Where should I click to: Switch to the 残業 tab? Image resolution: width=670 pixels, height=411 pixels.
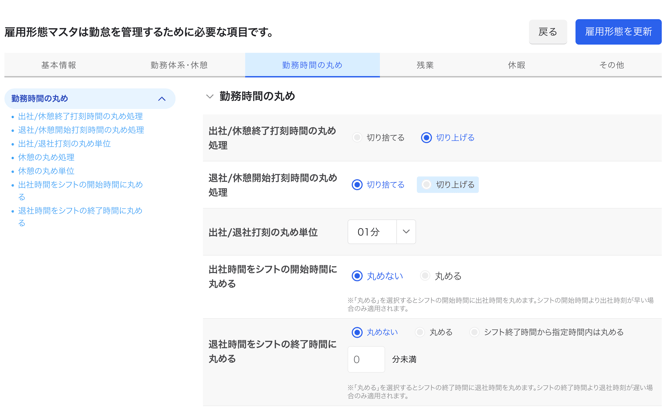425,65
